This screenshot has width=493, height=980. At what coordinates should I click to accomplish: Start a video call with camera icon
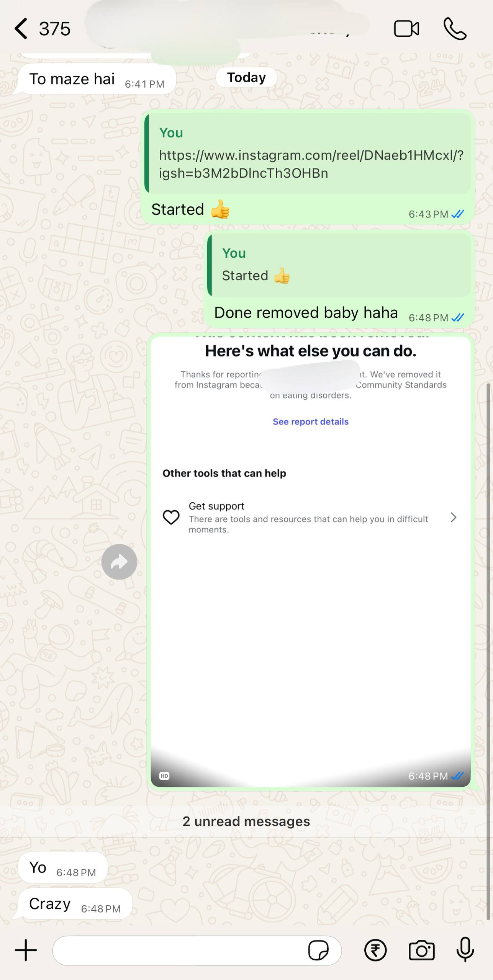pyautogui.click(x=406, y=29)
